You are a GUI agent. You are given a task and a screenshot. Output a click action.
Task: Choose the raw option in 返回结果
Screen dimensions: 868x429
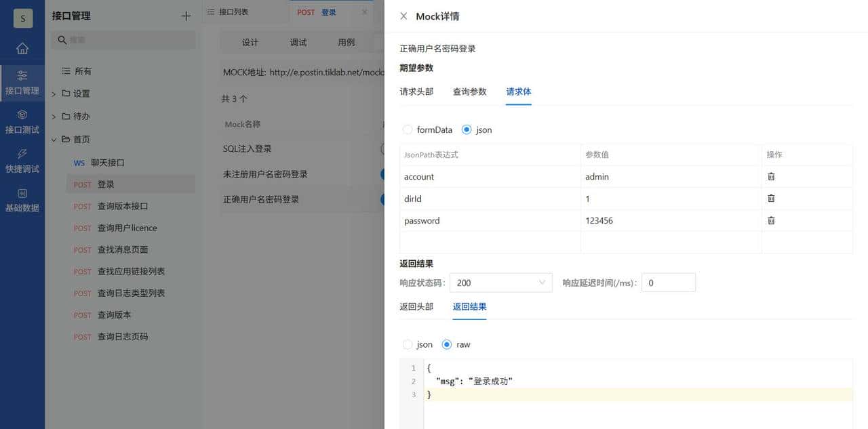pyautogui.click(x=447, y=344)
